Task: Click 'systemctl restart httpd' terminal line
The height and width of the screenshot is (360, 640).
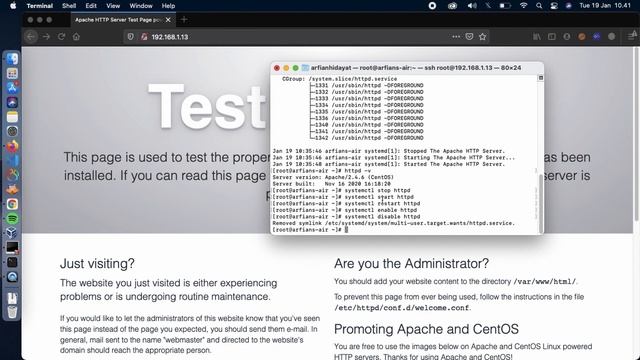Action: tap(346, 204)
